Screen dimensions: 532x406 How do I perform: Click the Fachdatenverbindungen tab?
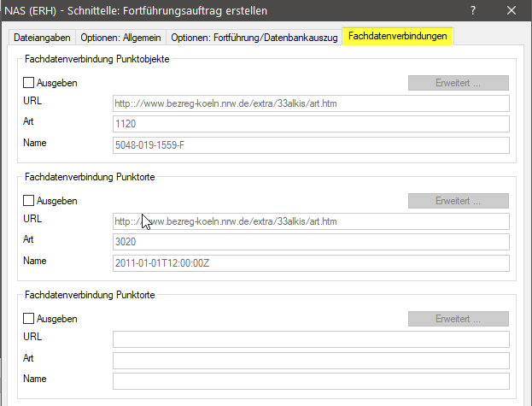398,37
